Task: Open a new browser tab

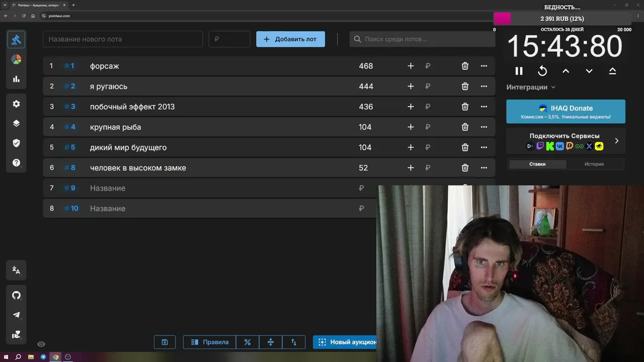Action: click(73, 5)
